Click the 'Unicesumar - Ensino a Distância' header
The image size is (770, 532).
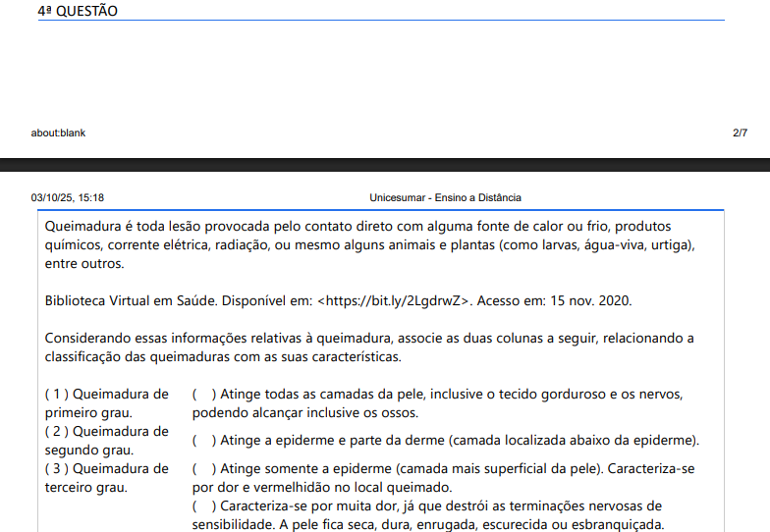[x=445, y=197]
